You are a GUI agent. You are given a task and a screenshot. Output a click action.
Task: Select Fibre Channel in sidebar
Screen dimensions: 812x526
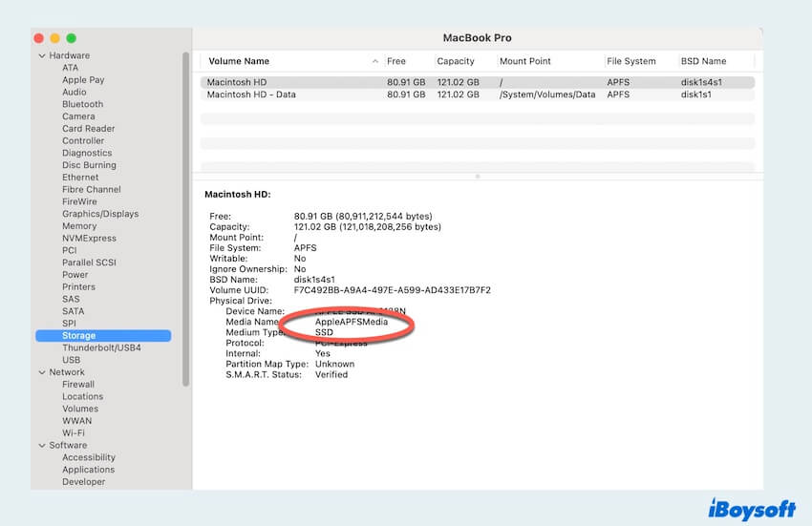point(92,189)
